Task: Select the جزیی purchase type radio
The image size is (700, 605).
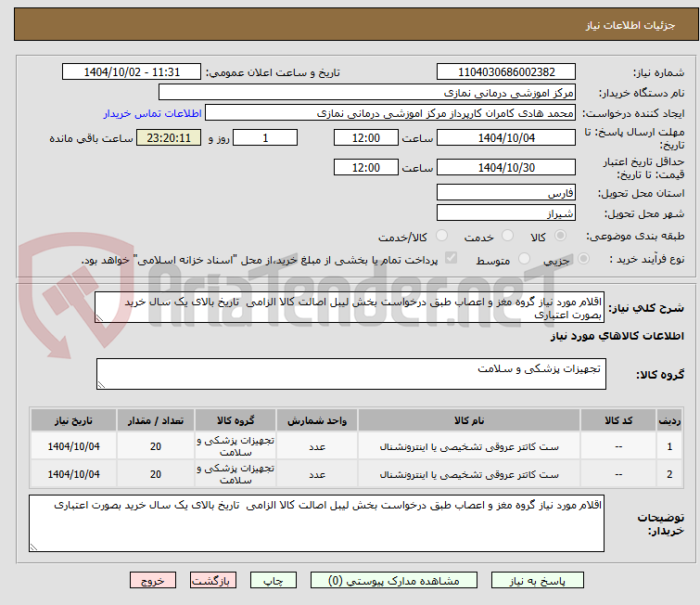Action: [x=583, y=259]
